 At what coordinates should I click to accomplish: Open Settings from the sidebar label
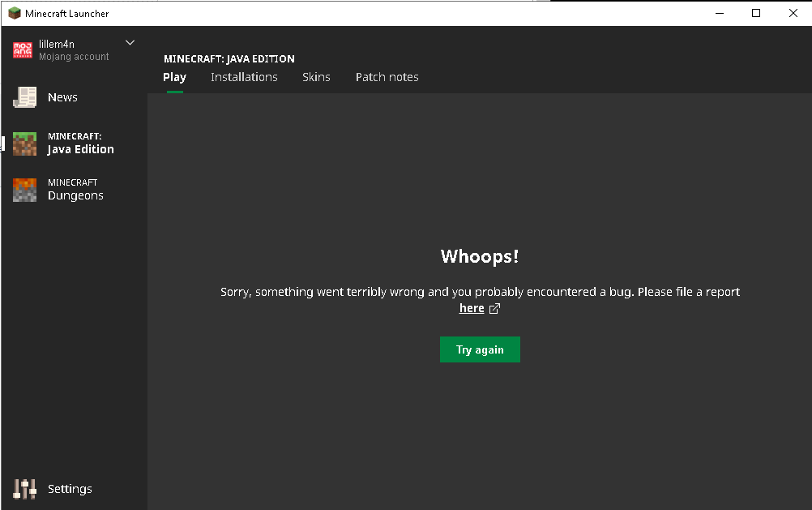pyautogui.click(x=70, y=489)
